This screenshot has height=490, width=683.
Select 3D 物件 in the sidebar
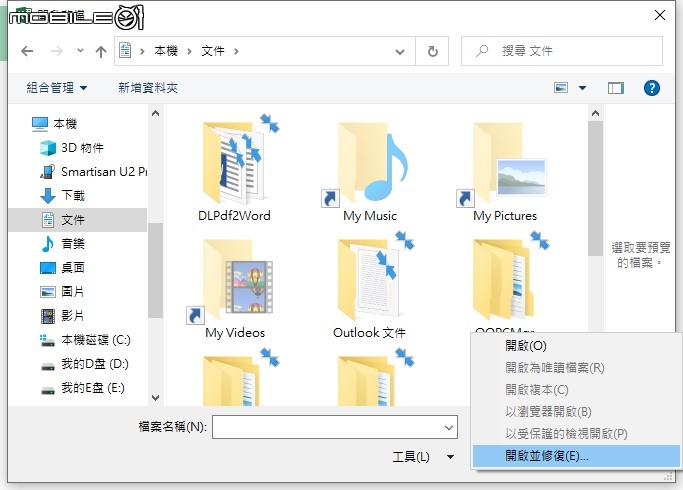72,148
